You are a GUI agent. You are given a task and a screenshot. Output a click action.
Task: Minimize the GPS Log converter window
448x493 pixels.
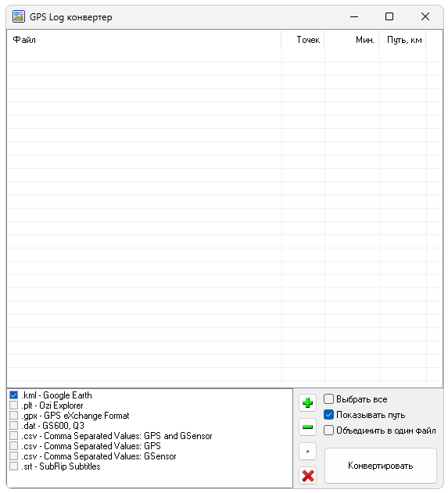(354, 16)
